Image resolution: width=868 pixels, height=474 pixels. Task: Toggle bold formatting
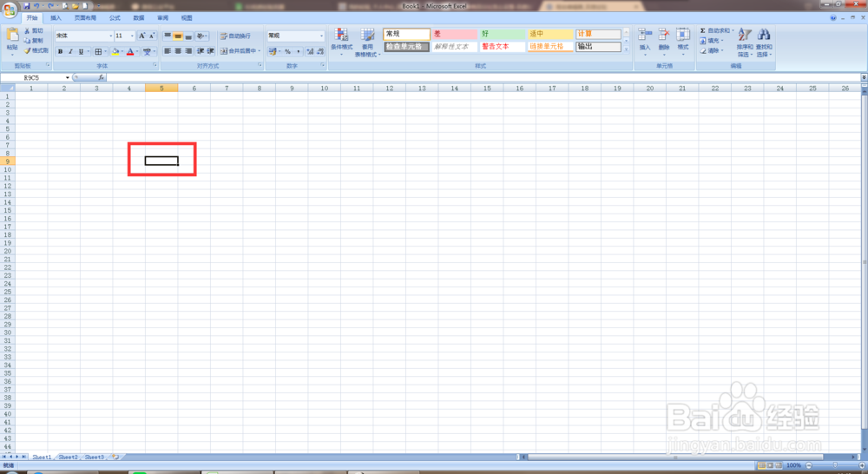(x=61, y=51)
